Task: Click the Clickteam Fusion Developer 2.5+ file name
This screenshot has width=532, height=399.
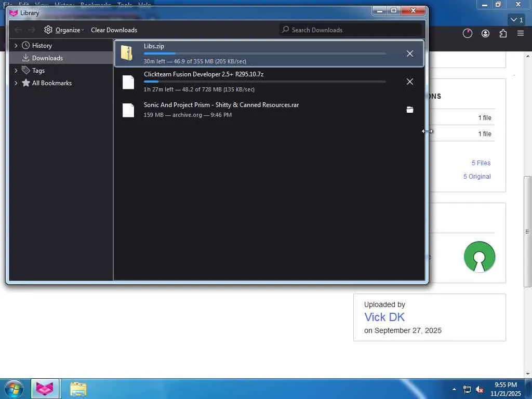Action: pos(204,74)
